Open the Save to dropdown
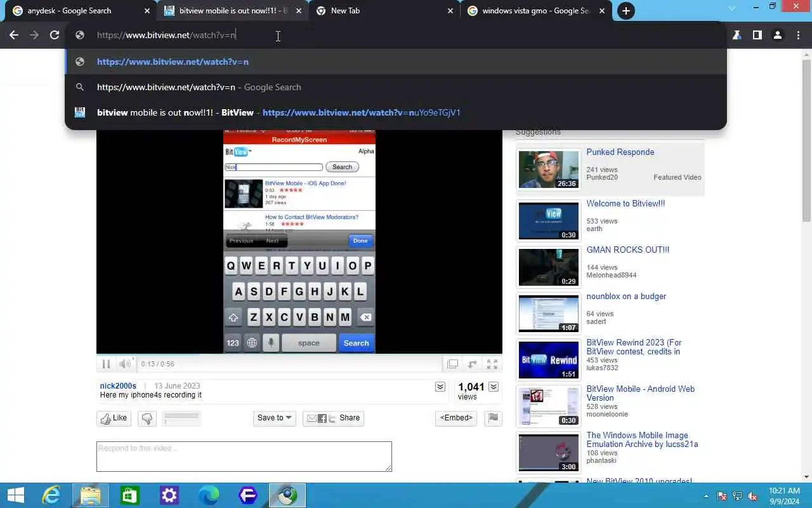812x508 pixels. coord(274,418)
